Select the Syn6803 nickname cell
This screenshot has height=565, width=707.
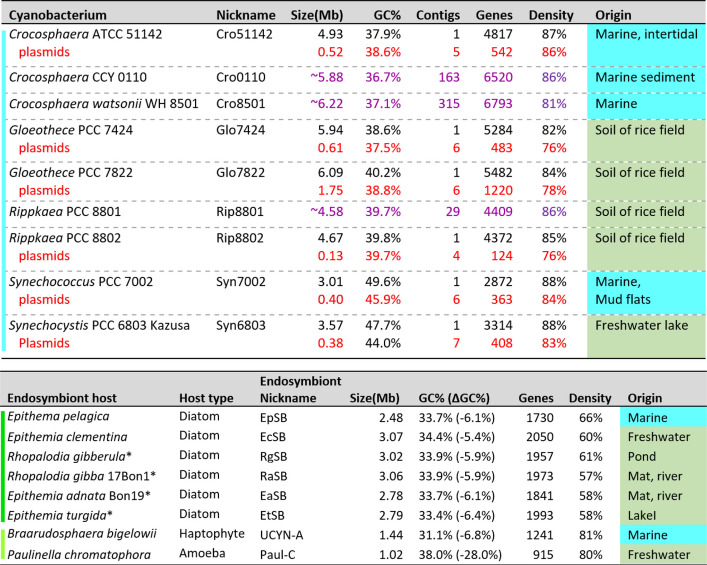[x=241, y=326]
